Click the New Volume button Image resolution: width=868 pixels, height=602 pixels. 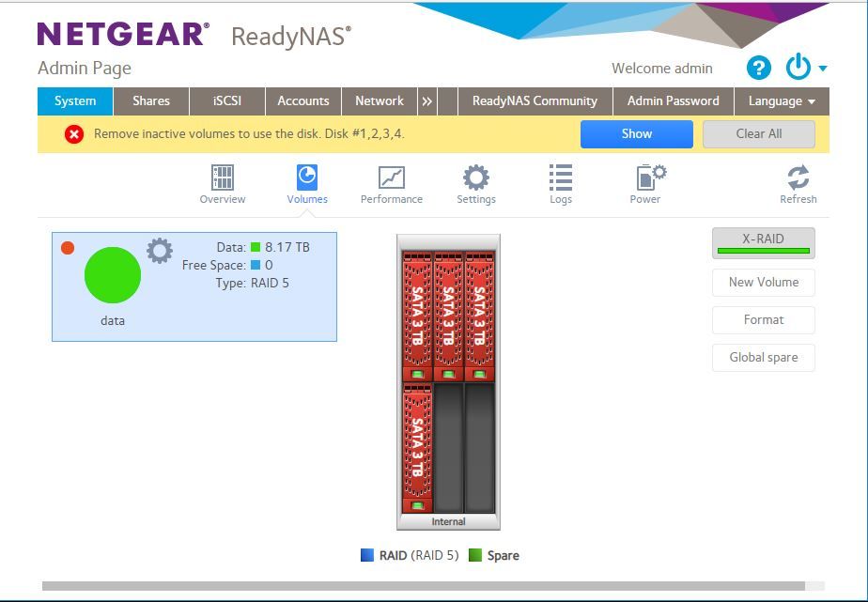764,282
